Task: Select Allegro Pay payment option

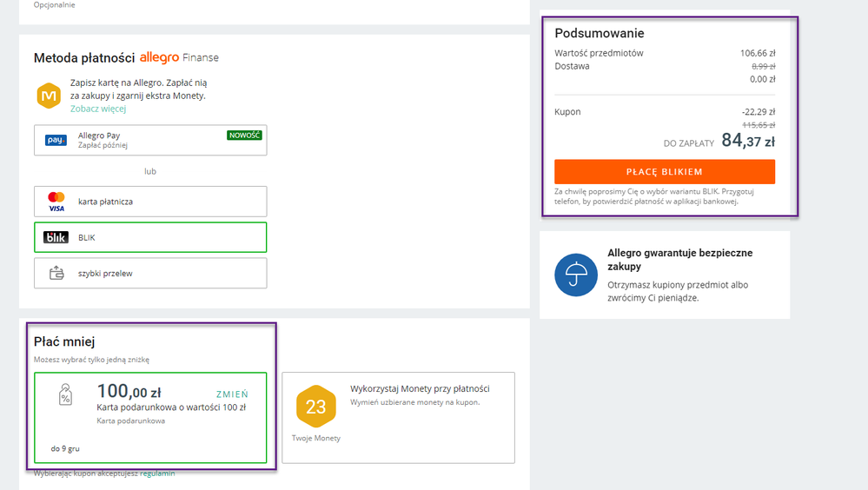Action: click(x=150, y=140)
